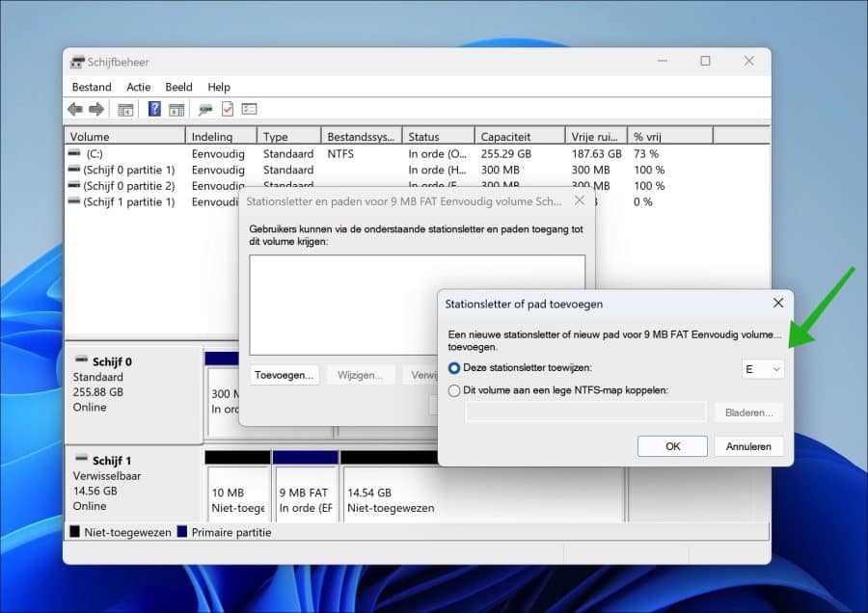Open the drive letter E dropdown
Viewport: 868px width, 613px height.
pos(762,369)
